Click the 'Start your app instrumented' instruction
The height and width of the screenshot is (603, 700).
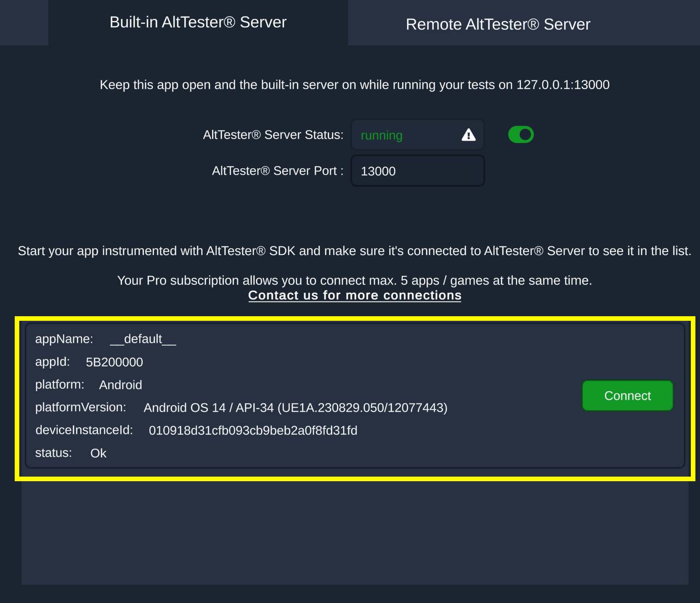[355, 251]
